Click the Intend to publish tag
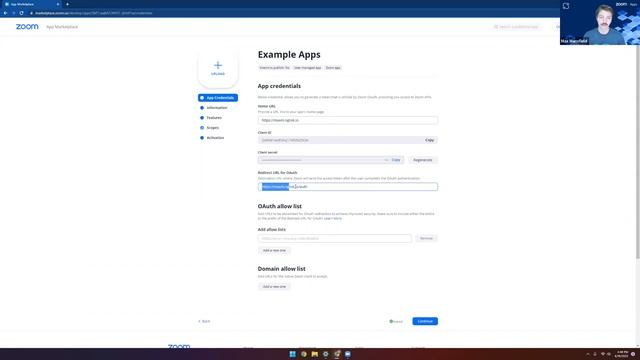640x360 pixels. point(274,68)
